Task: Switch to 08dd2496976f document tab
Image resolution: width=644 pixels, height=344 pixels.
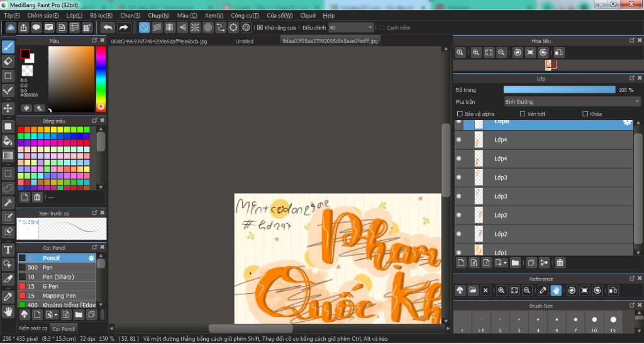Action: 159,42
